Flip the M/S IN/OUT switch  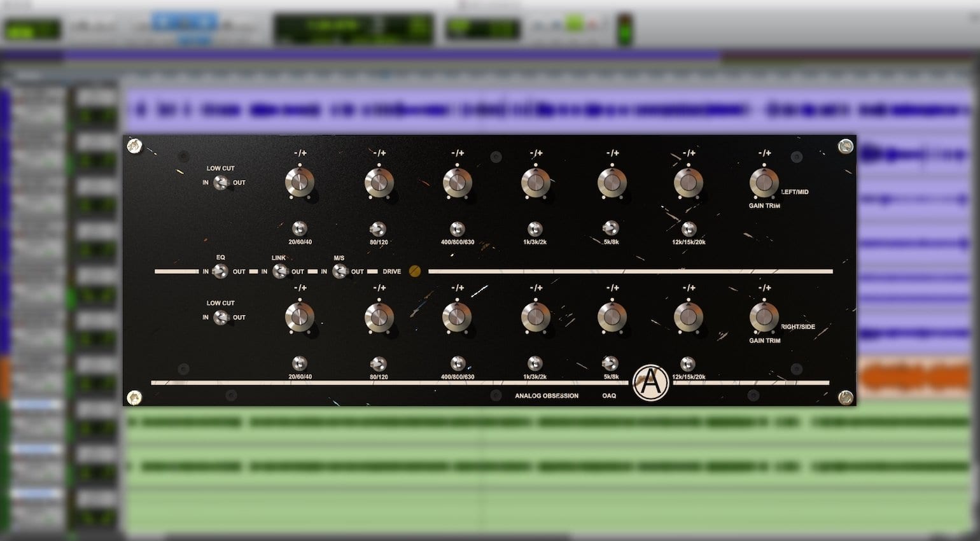tap(340, 272)
